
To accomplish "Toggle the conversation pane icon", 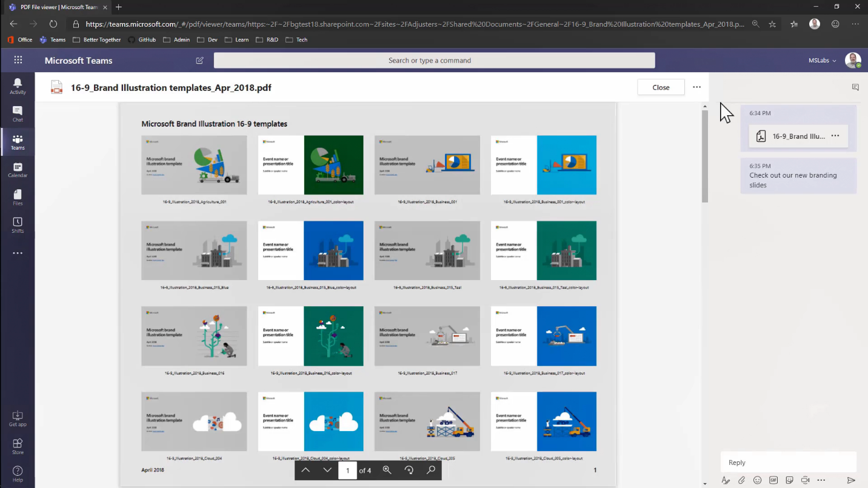I will point(855,87).
